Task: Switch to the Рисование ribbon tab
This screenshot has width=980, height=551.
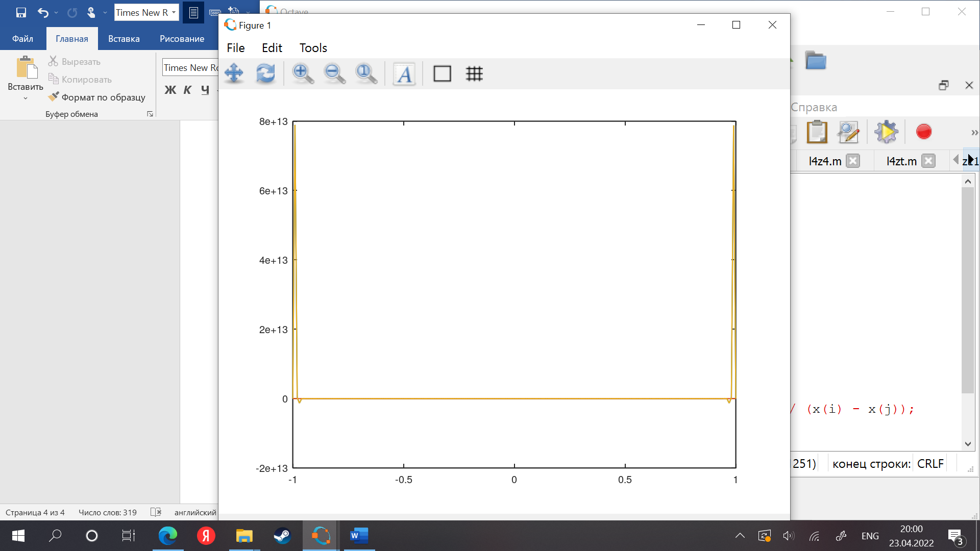Action: pos(182,39)
